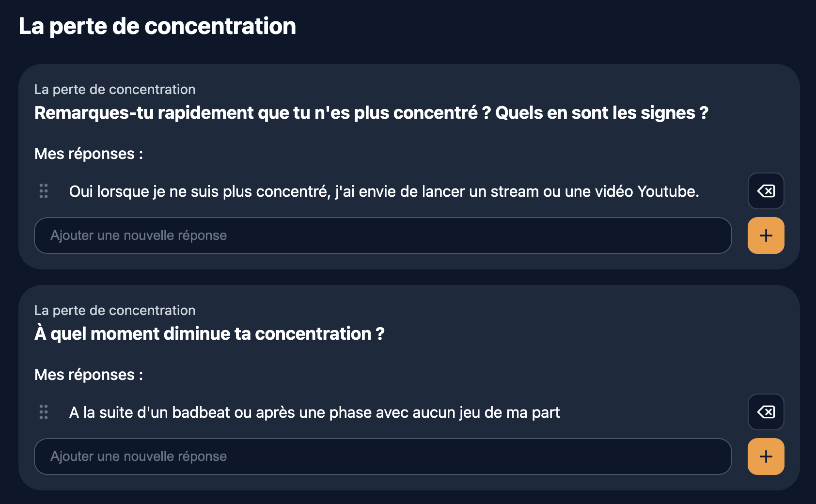Click the plus icon for the concentration moment question
This screenshot has width=816, height=504.
point(766,456)
